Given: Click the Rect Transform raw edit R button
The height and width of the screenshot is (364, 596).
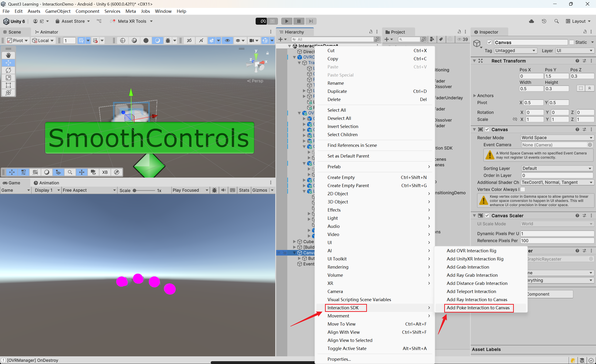Looking at the screenshot, I should 589,88.
